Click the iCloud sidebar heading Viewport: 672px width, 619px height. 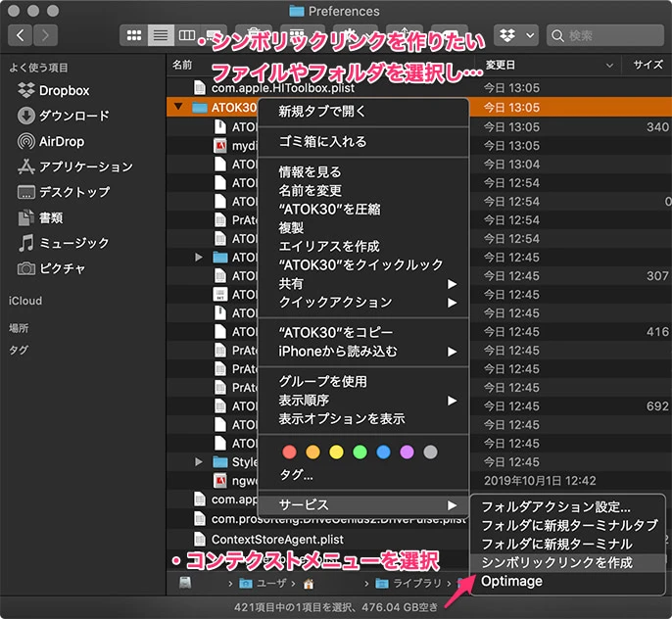pos(25,301)
